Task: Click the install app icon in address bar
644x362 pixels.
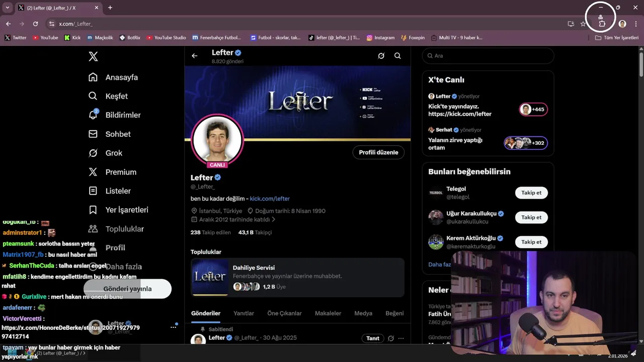Action: tap(571, 24)
